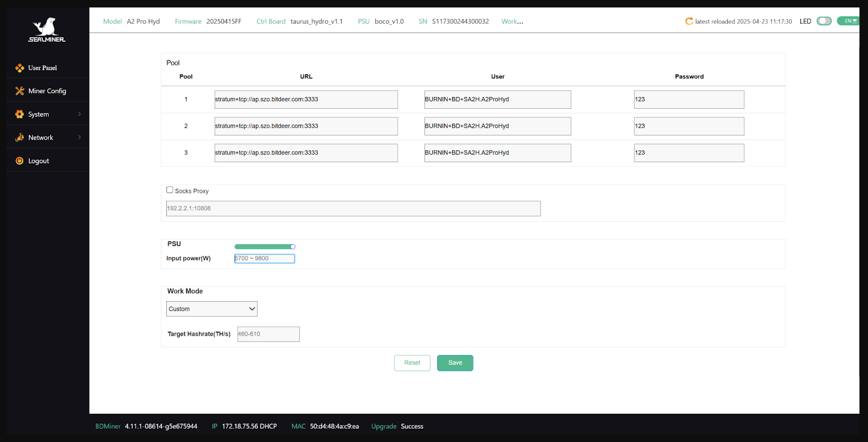
Task: Click the Logout power icon
Action: [20, 160]
